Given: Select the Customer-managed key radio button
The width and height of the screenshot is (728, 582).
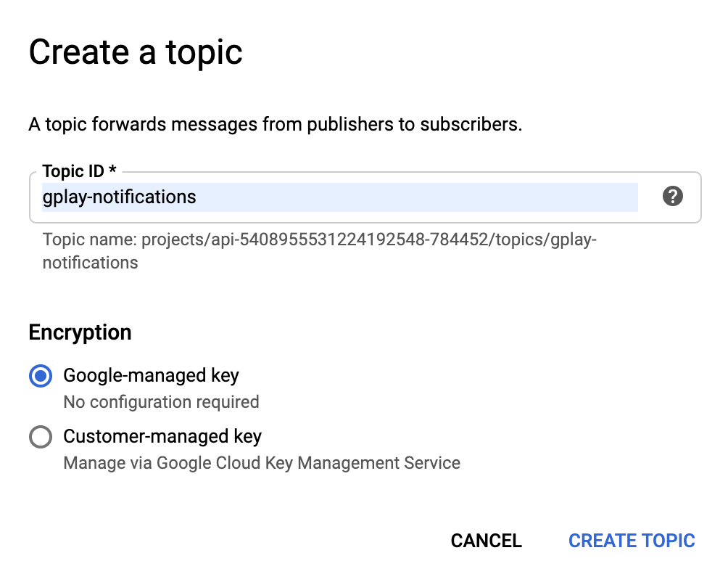Looking at the screenshot, I should coord(41,437).
